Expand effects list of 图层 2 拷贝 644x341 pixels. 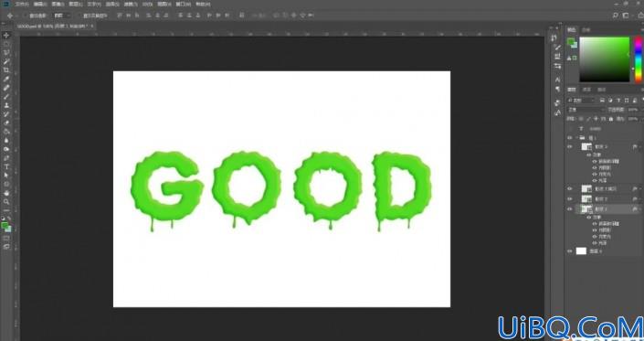pyautogui.click(x=639, y=188)
